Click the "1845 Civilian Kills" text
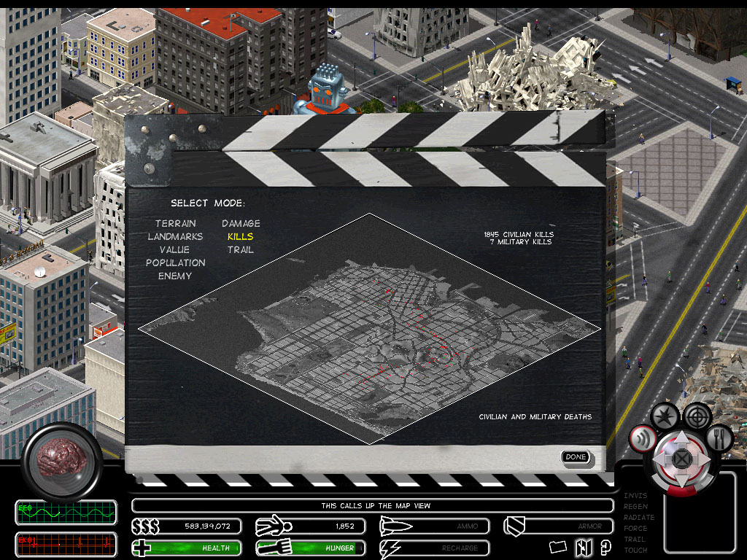The image size is (747, 560). click(x=519, y=234)
